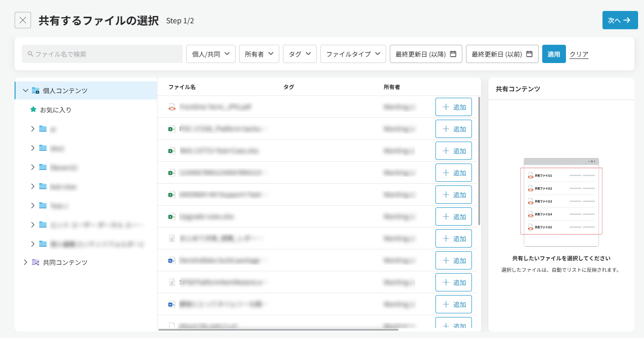
Task: Click the 所有者 column header
Action: click(392, 87)
